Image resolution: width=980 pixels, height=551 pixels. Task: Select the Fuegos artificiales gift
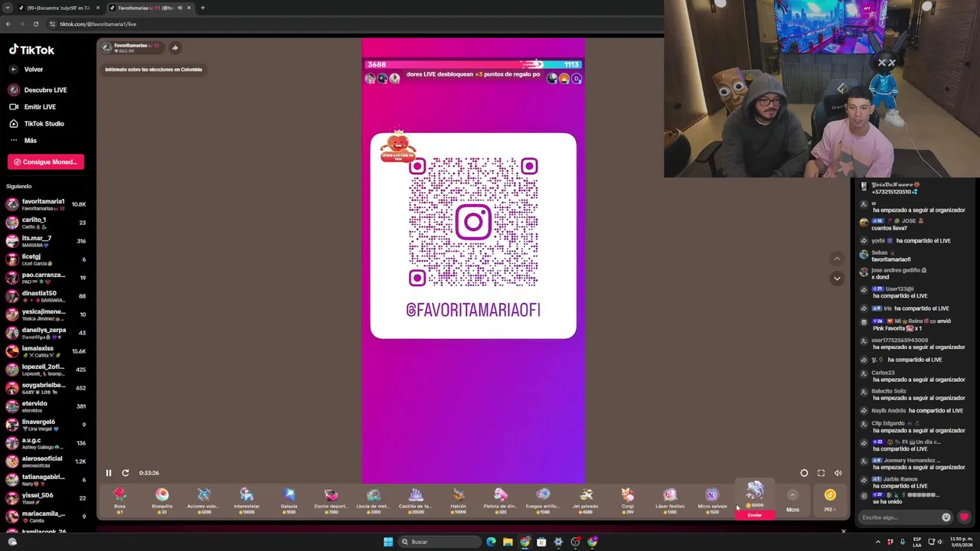[543, 500]
